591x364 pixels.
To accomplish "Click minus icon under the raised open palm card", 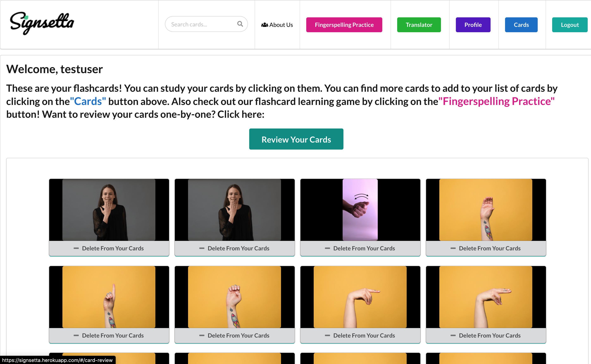I will pos(453,248).
